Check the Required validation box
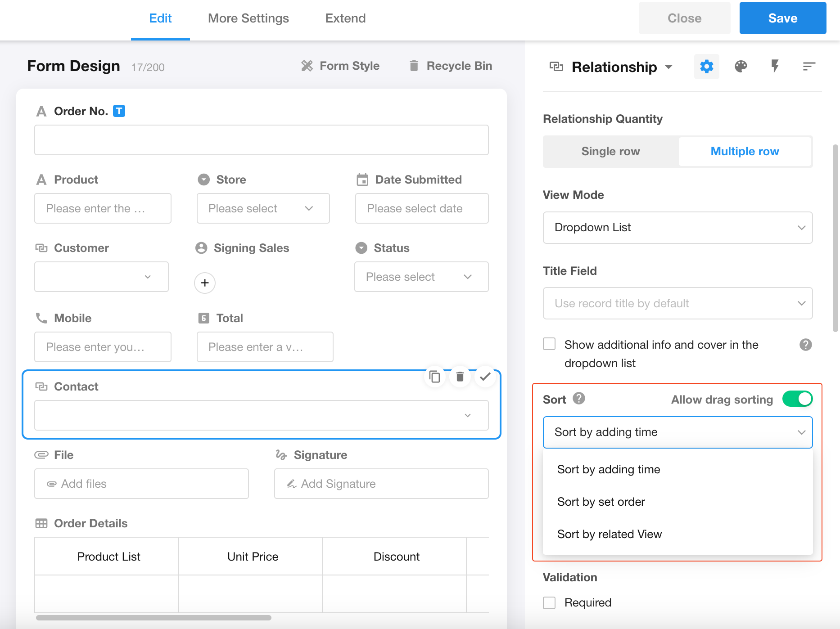Viewport: 840px width, 629px height. [549, 602]
